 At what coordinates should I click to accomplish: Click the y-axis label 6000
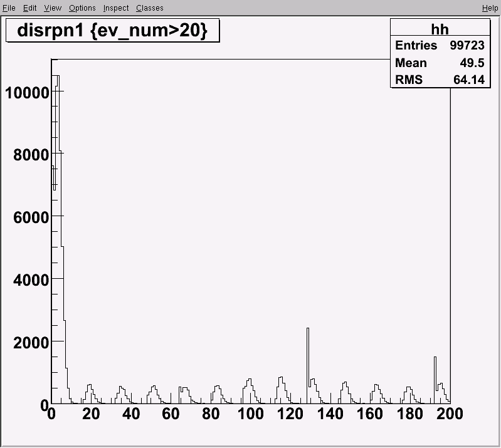point(31,217)
